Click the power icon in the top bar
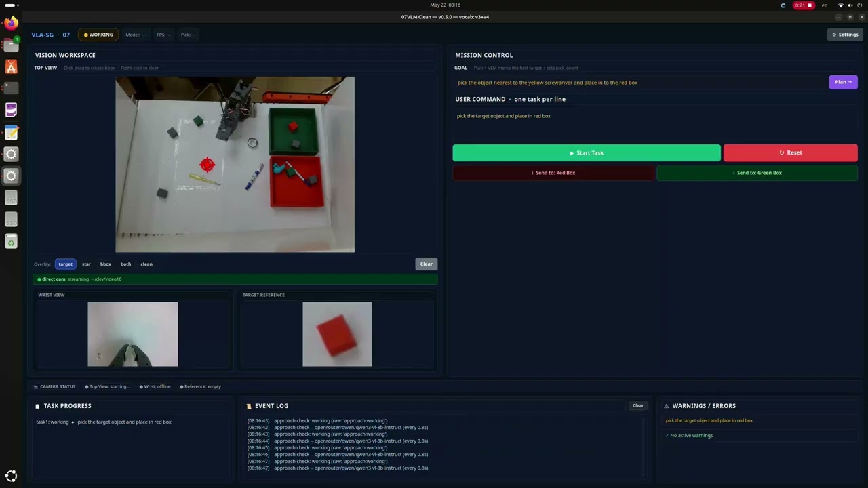Image resolution: width=868 pixels, height=488 pixels. pos(859,5)
